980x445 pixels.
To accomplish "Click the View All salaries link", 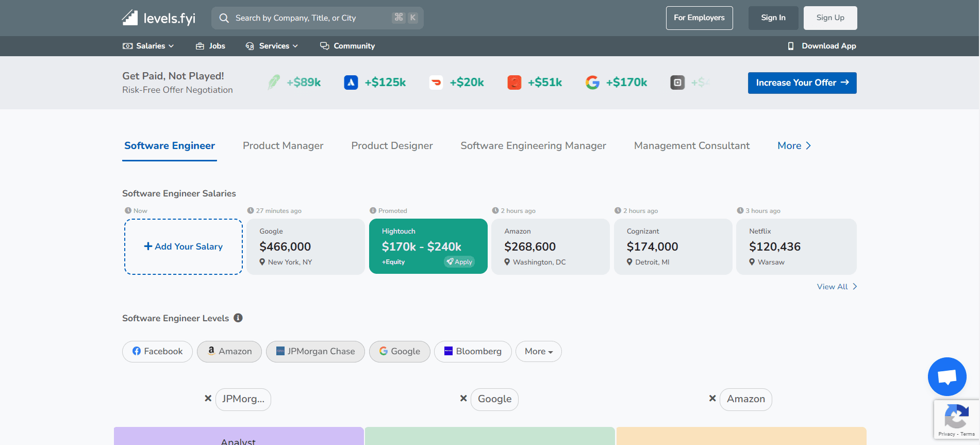I will tap(837, 287).
